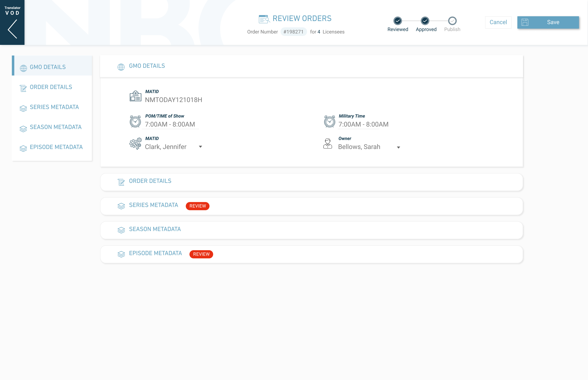Toggle the Approved step checkmark
This screenshot has height=380, width=588.
tap(425, 21)
